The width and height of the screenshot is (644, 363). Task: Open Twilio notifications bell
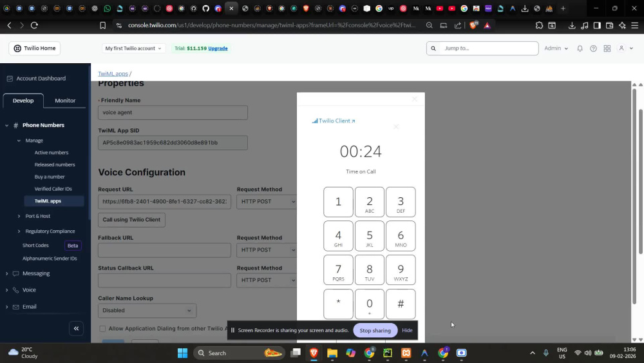pos(580,48)
